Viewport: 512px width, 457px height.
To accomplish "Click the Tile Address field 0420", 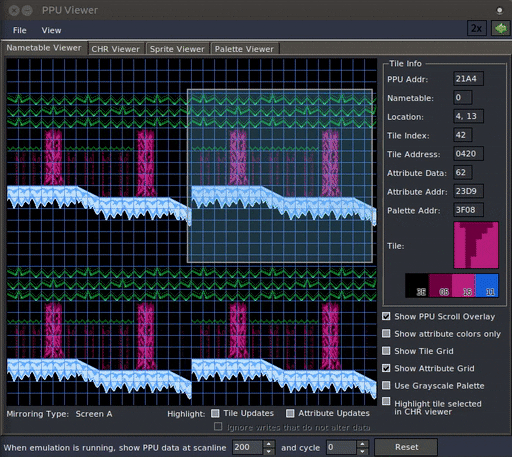I will (x=468, y=154).
